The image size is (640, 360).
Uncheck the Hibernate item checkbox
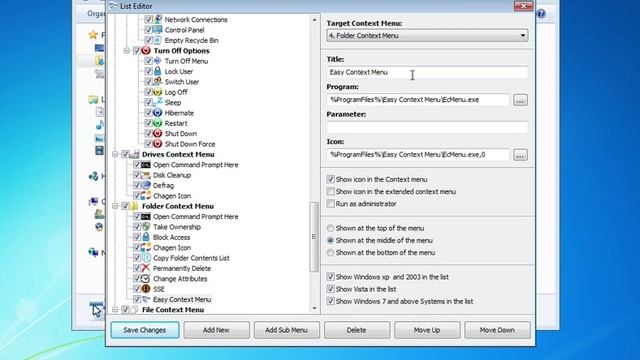pos(149,113)
